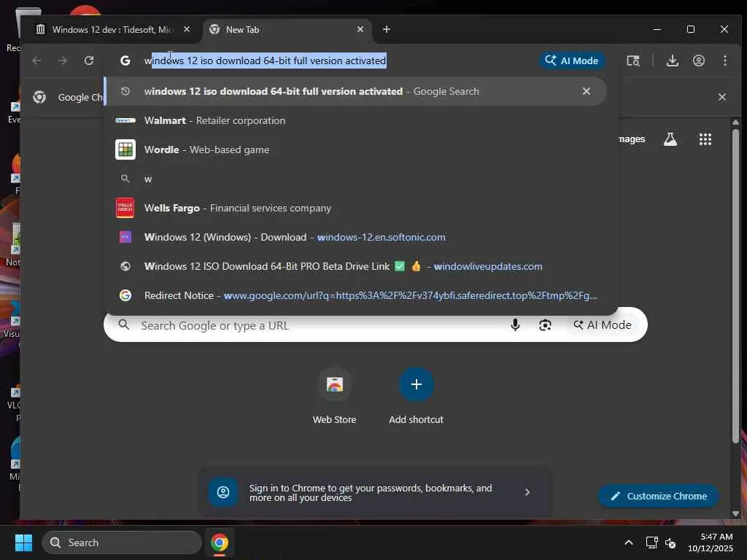Open the Google apps grid
747x560 pixels.
[x=705, y=139]
